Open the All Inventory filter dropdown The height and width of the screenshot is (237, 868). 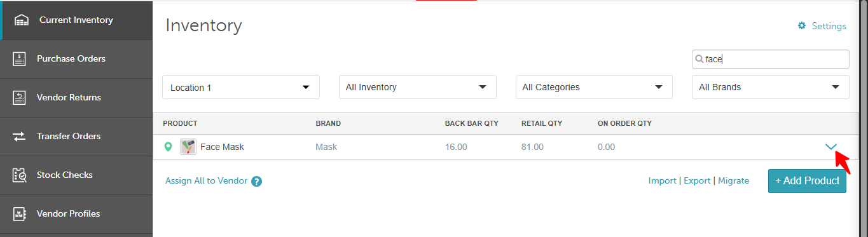click(418, 87)
